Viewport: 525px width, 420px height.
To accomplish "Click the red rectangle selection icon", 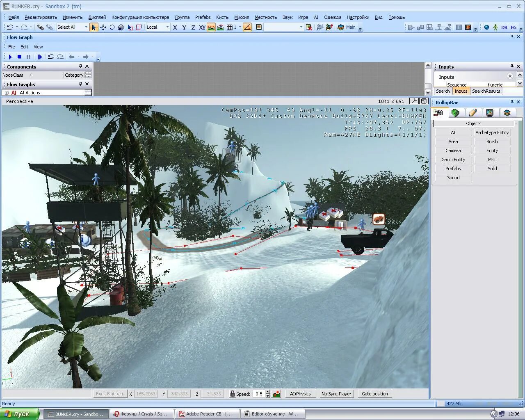I will click(x=139, y=27).
